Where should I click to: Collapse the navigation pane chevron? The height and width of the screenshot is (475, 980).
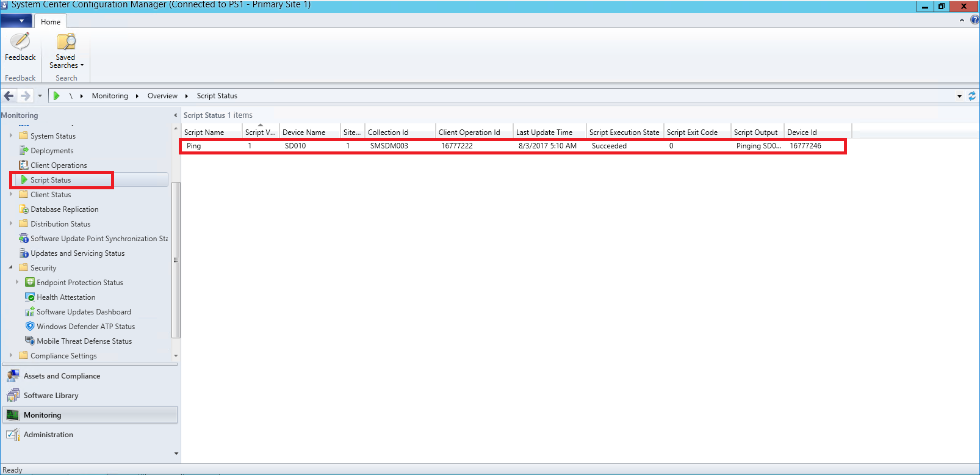tap(176, 115)
